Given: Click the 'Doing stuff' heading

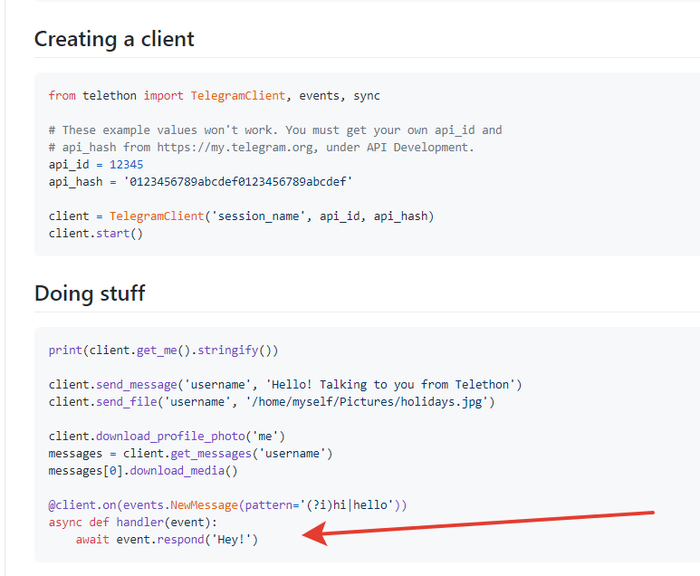Looking at the screenshot, I should coord(90,293).
